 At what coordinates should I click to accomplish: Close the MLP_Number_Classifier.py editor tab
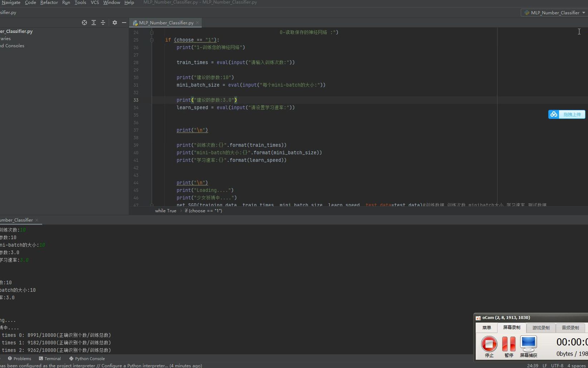197,22
